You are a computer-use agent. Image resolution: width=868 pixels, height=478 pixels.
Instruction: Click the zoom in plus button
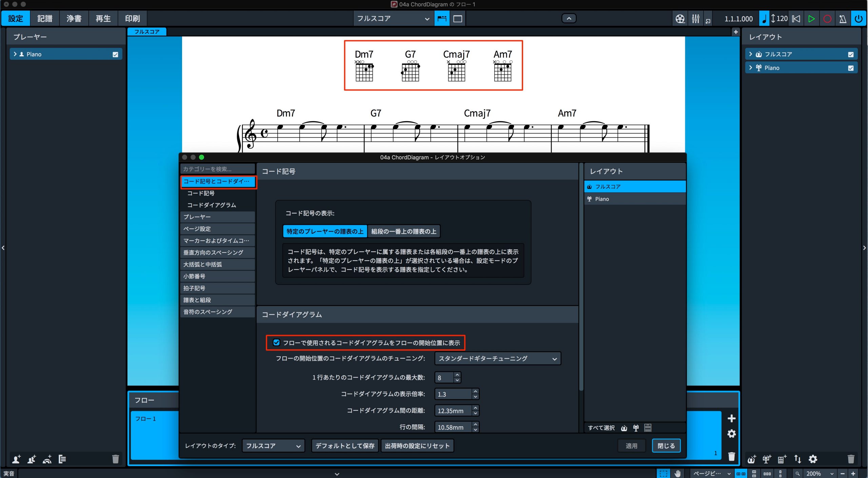click(x=853, y=474)
